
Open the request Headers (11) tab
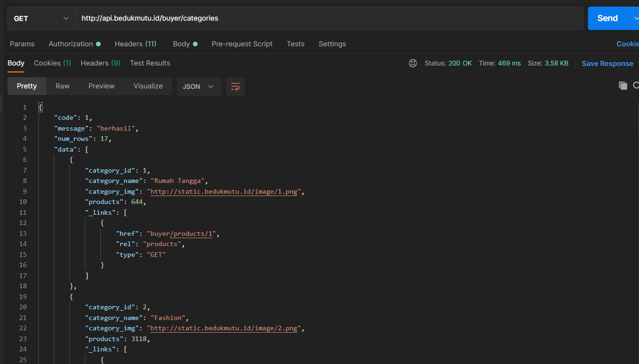pos(135,44)
